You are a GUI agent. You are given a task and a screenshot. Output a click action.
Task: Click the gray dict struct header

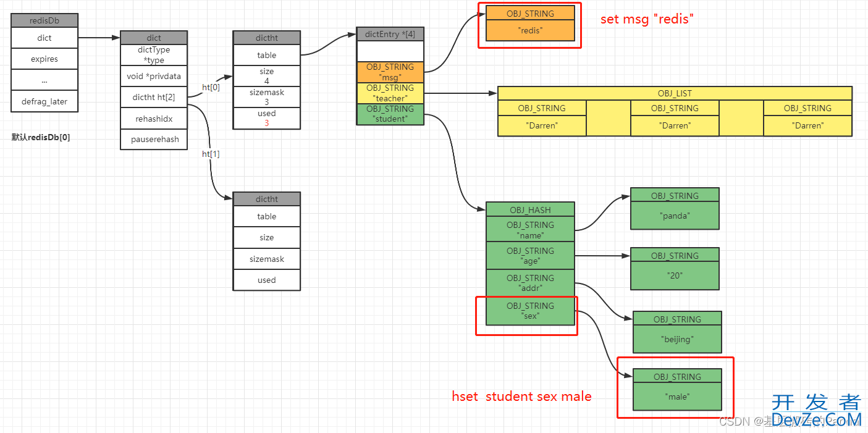click(154, 38)
